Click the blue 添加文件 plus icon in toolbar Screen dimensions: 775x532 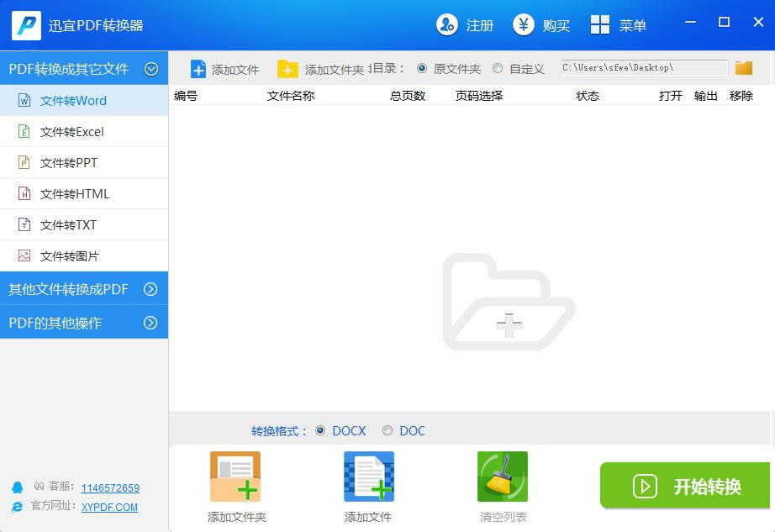(x=198, y=69)
